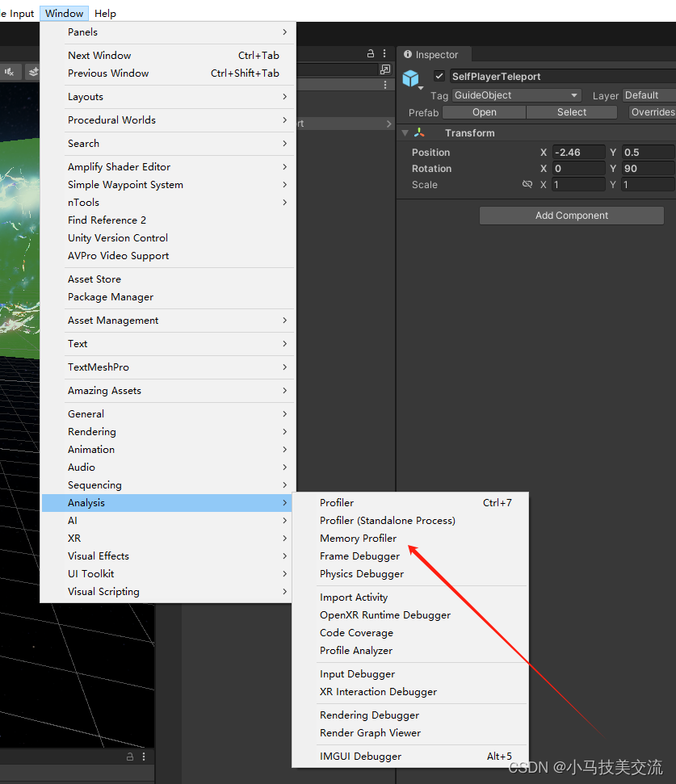
Task: Uncheck the SelfPlayerTeleport active checkbox
Action: tap(439, 77)
